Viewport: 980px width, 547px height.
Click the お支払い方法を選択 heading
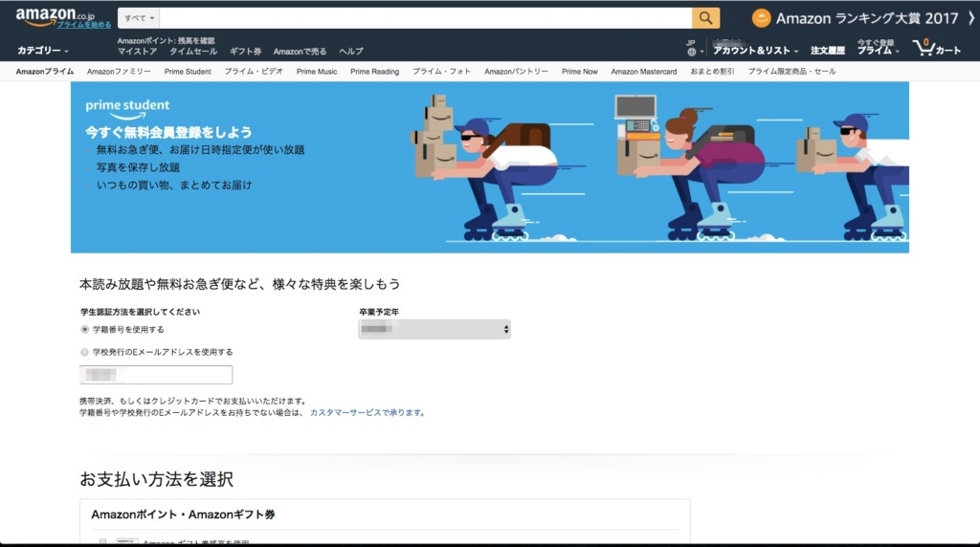point(156,479)
